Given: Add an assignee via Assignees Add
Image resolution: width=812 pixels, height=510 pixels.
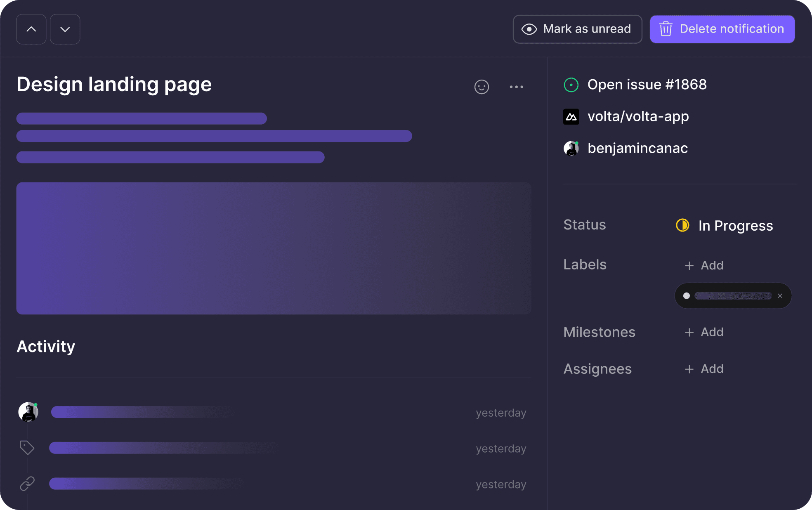Looking at the screenshot, I should [704, 369].
